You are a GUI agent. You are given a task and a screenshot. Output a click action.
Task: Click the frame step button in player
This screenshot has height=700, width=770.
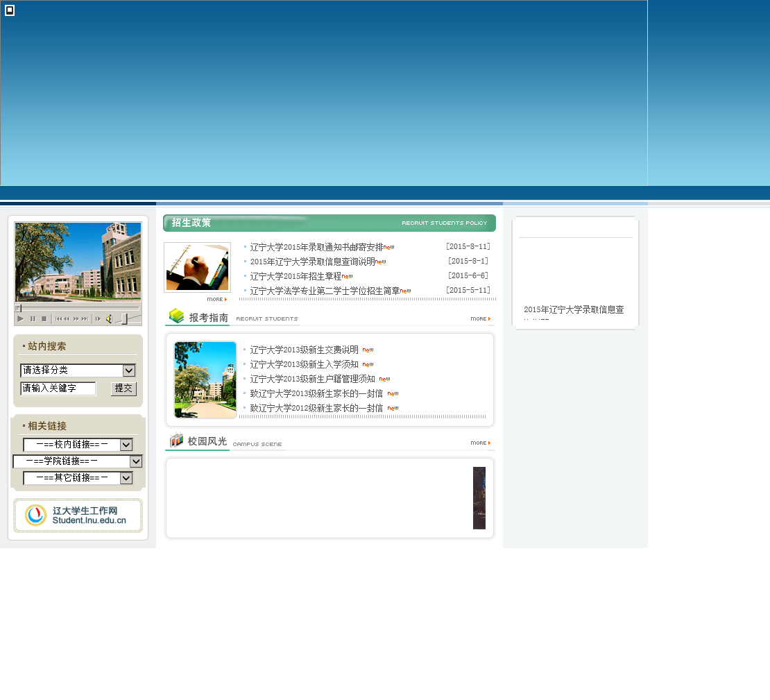pos(98,319)
